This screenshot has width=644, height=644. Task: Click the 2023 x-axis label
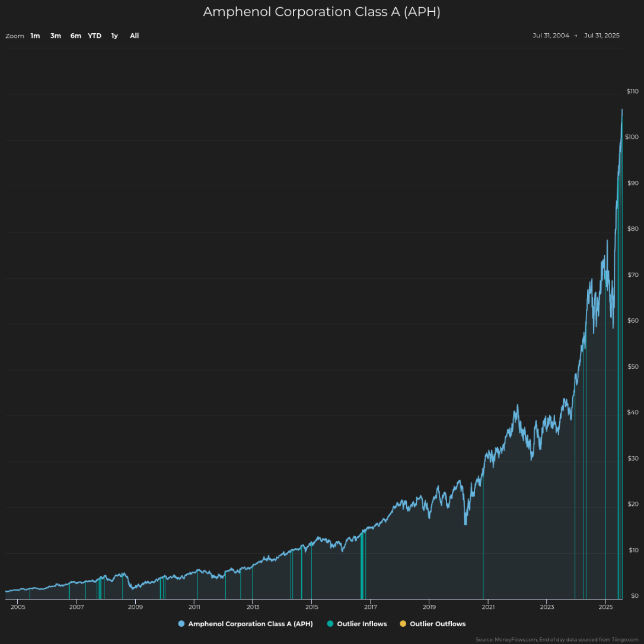click(547, 607)
